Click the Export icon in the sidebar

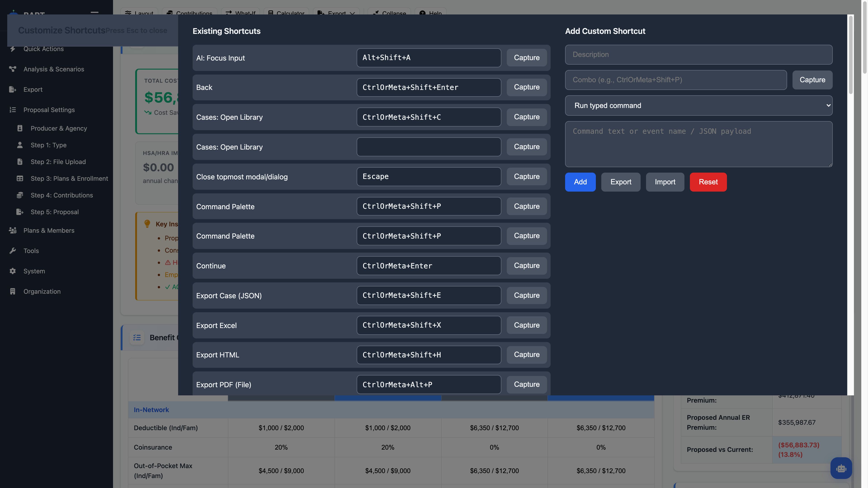point(13,89)
